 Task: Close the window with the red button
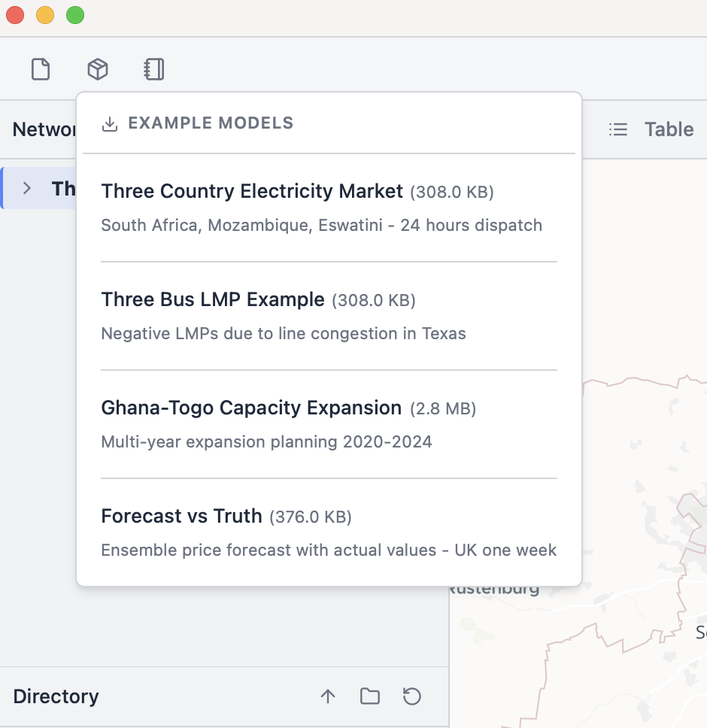pyautogui.click(x=15, y=15)
